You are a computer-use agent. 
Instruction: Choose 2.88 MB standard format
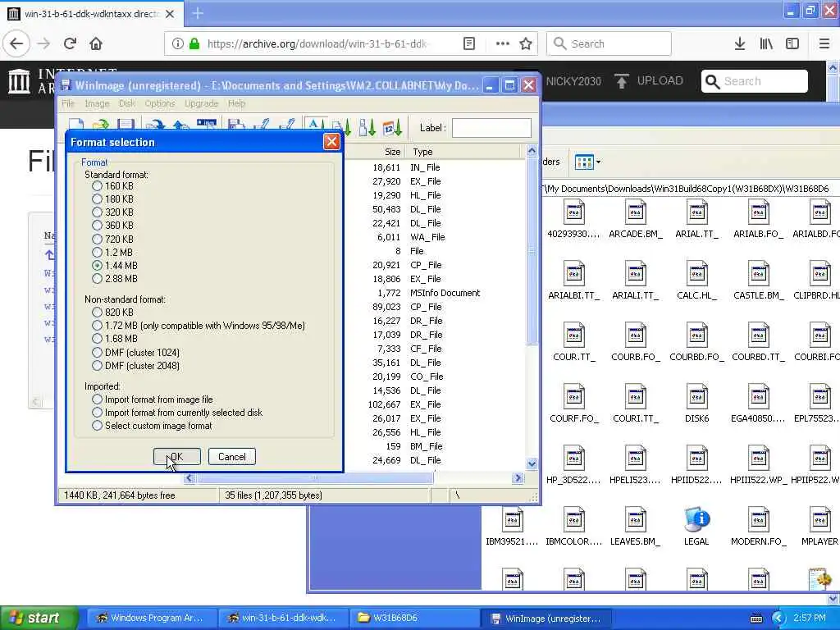point(97,279)
